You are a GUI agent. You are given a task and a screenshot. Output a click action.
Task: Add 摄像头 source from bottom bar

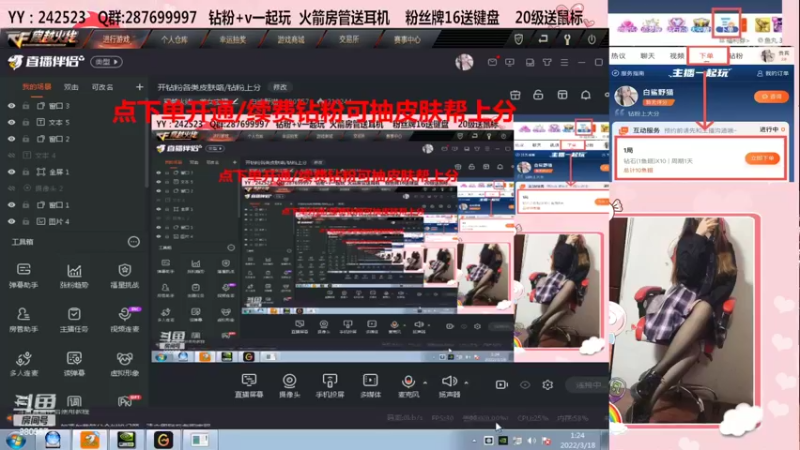289,385
